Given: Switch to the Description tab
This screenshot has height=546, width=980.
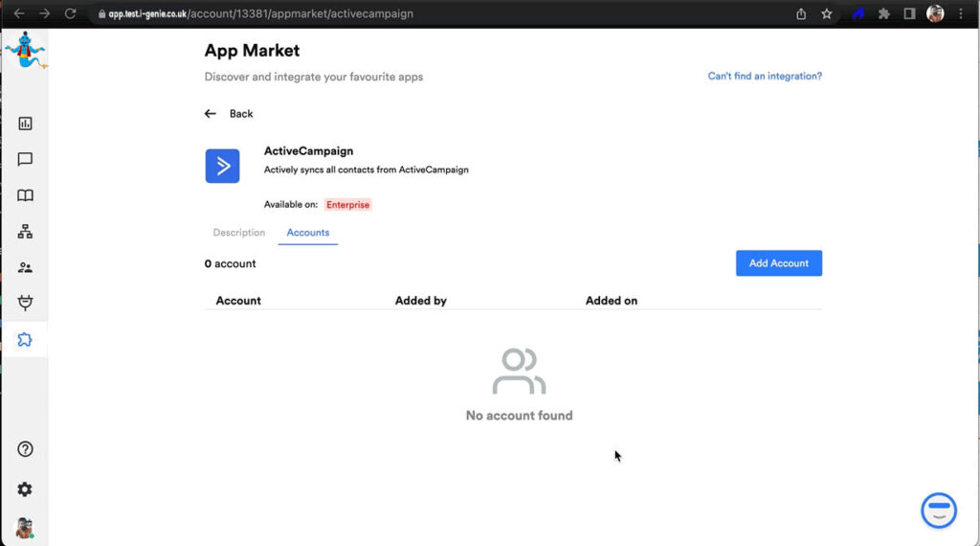Looking at the screenshot, I should [x=238, y=233].
